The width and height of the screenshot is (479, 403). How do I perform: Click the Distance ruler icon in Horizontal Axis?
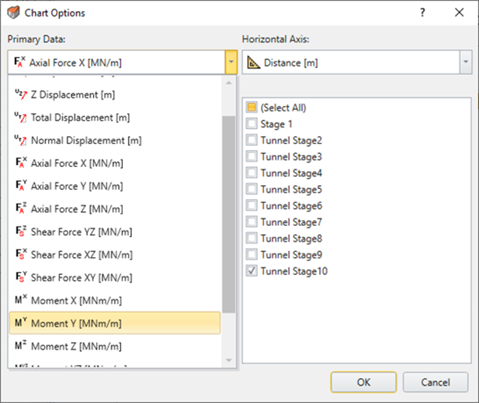(254, 62)
